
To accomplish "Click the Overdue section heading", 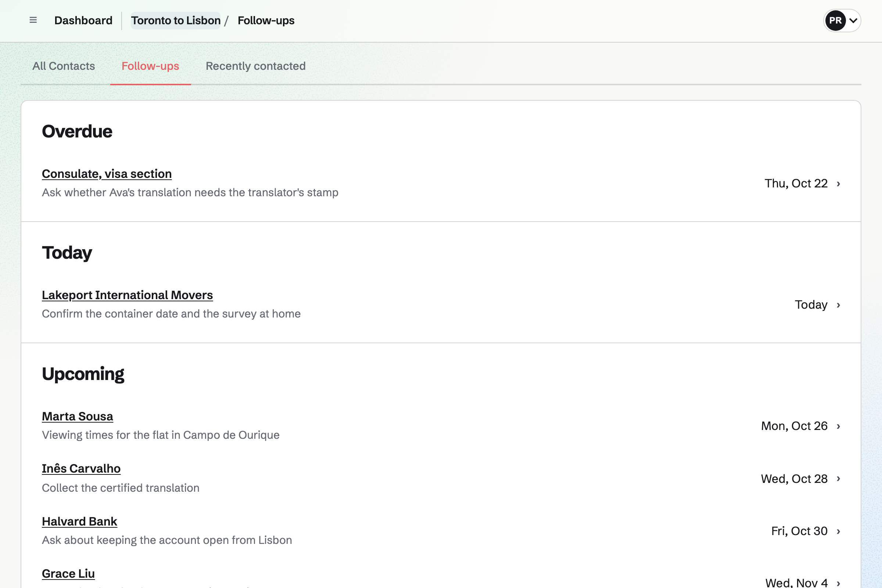I will click(x=77, y=132).
